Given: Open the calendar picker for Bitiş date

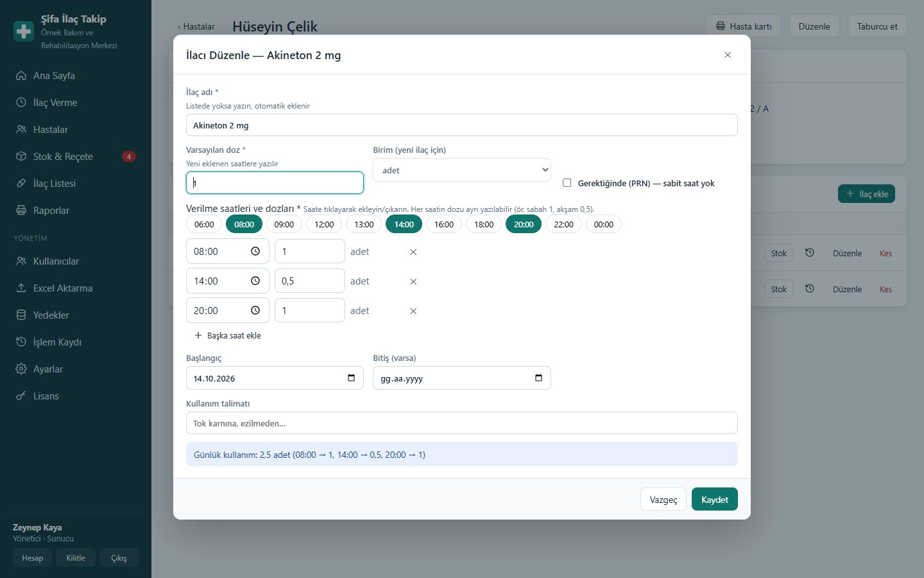Looking at the screenshot, I should tap(538, 378).
